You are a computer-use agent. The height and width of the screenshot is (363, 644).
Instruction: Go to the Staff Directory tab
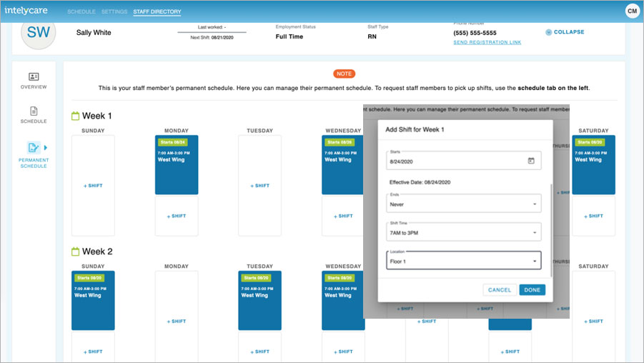pyautogui.click(x=157, y=12)
